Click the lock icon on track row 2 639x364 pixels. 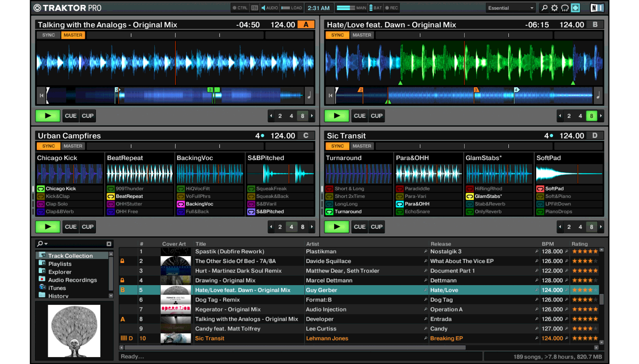coord(123,261)
